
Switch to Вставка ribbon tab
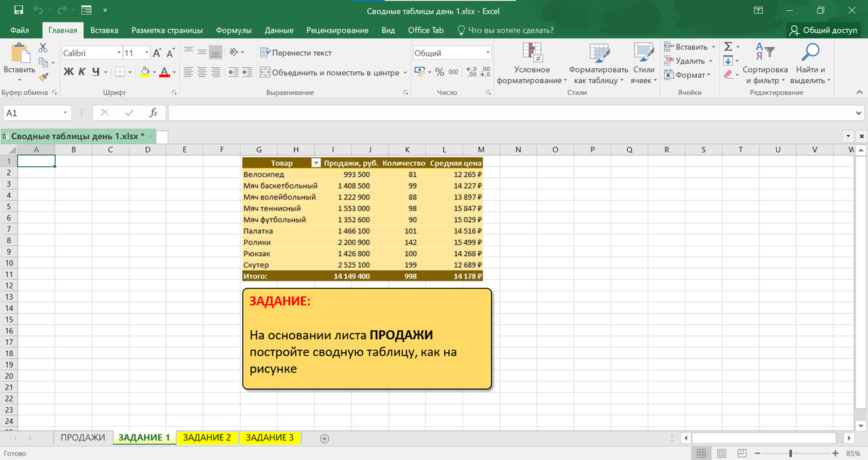pos(104,30)
